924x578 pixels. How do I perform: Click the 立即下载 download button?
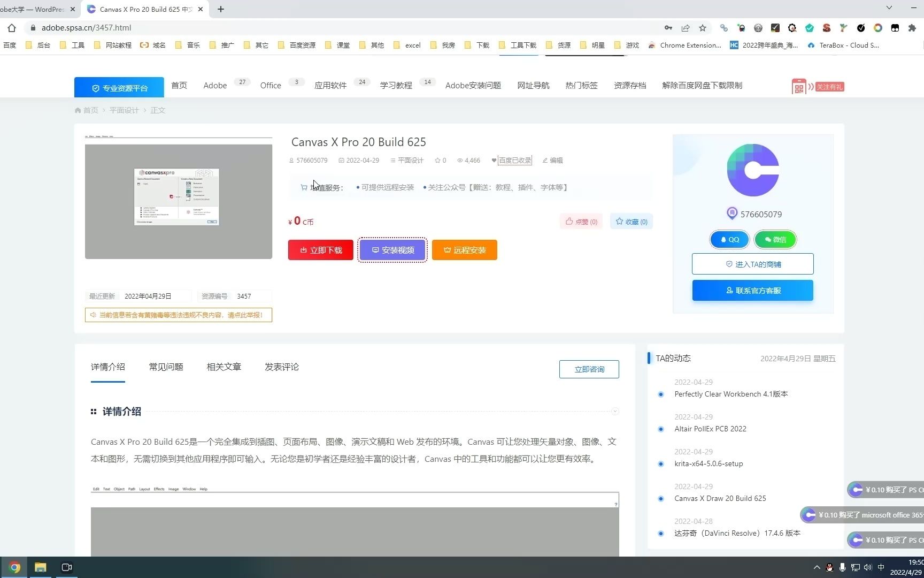pyautogui.click(x=320, y=250)
